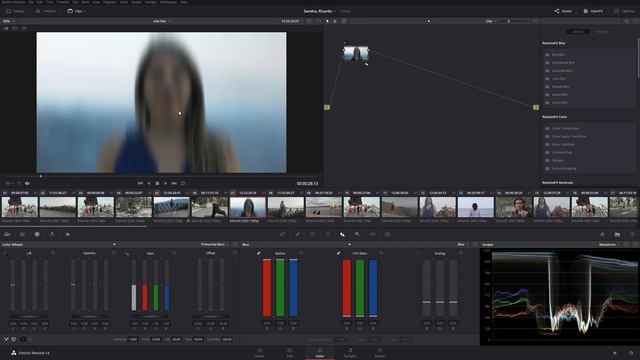Show the Keyframes panel icon
This screenshot has height=360, width=640.
tap(602, 235)
